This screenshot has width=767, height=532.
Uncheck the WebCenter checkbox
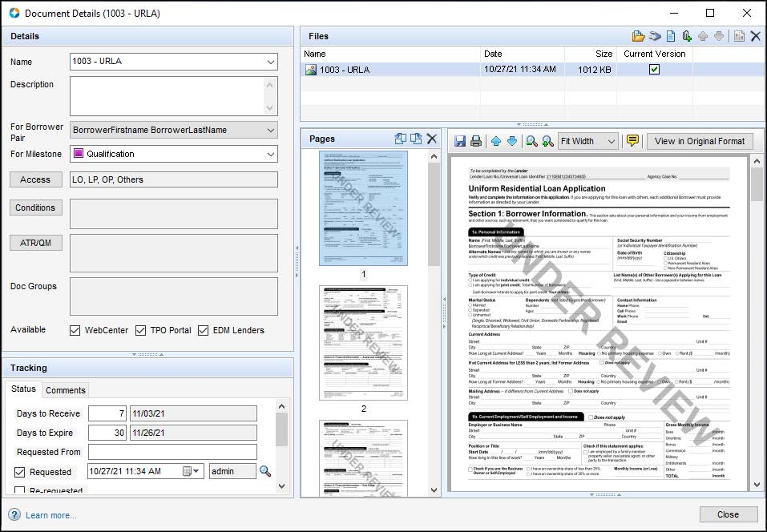[x=75, y=330]
